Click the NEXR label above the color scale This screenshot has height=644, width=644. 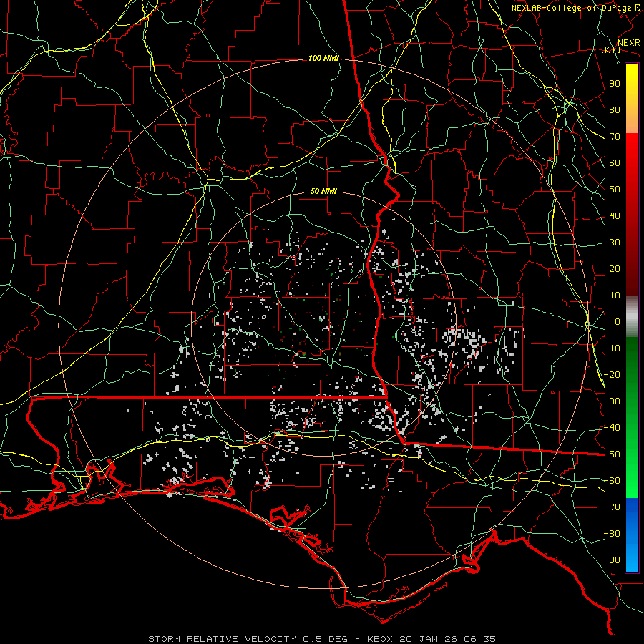(629, 43)
